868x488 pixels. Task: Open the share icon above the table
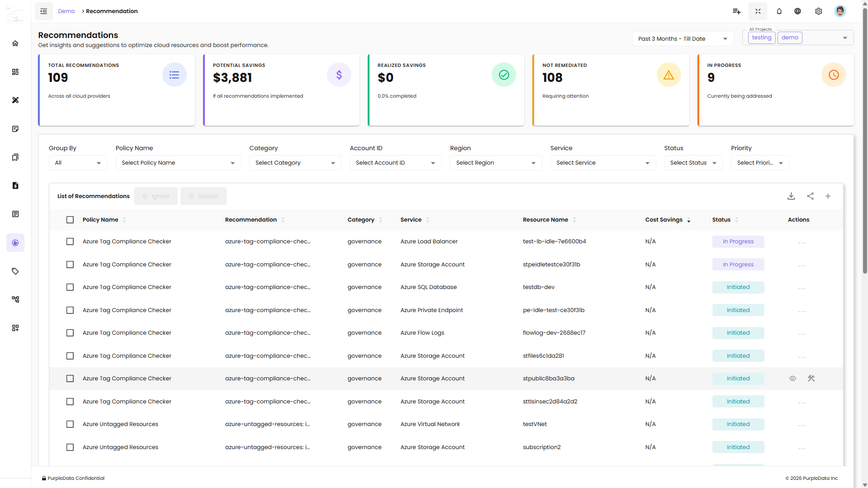point(810,196)
